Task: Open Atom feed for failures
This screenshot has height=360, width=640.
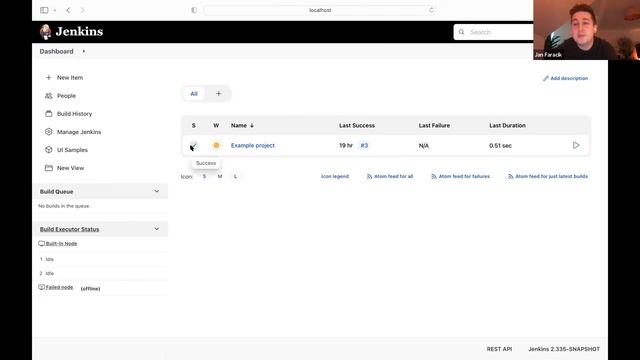Action: click(x=464, y=176)
